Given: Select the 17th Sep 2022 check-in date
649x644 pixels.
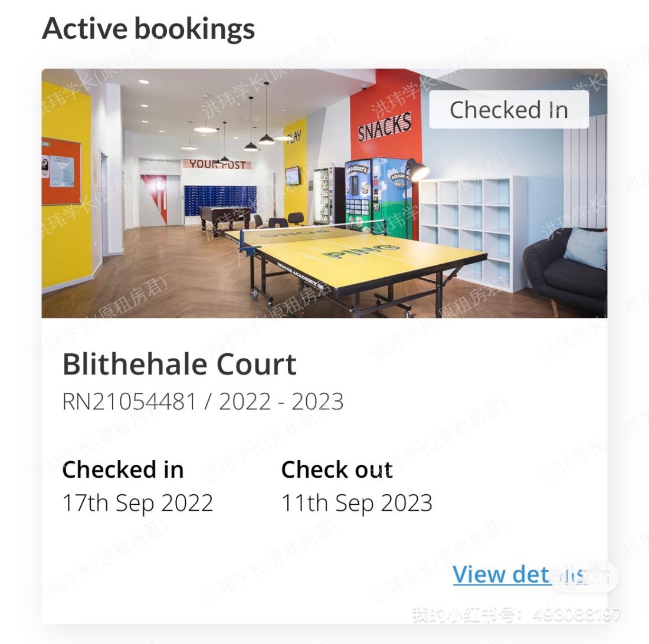Looking at the screenshot, I should point(138,502).
